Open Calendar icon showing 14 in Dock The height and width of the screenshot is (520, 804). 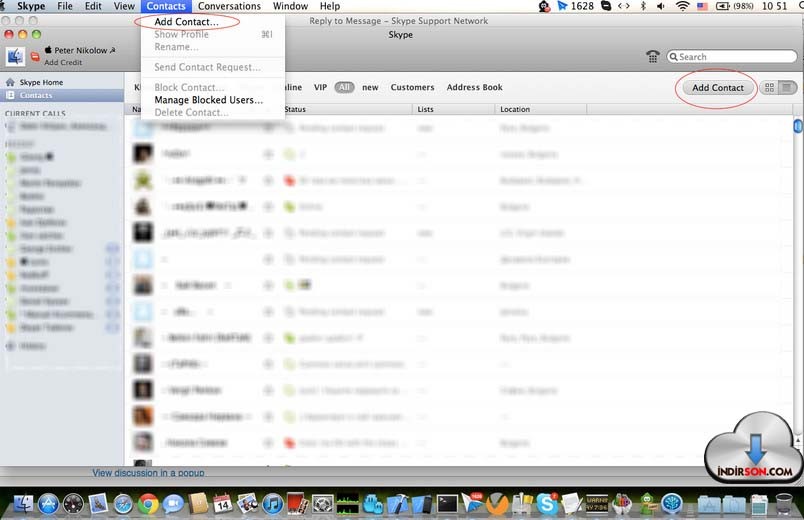(x=223, y=504)
